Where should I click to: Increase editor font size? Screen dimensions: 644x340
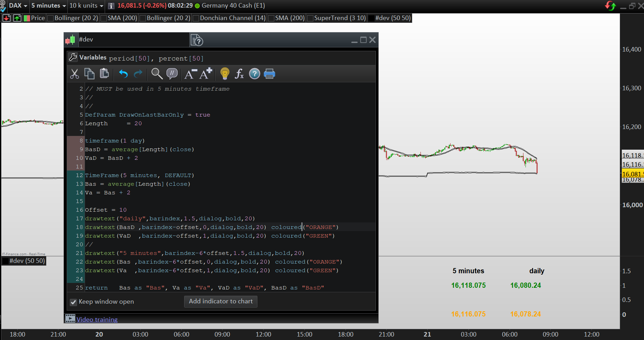(206, 74)
